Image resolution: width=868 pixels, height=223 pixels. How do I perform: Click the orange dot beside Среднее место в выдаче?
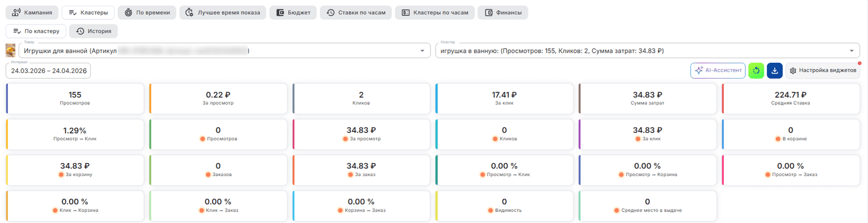(x=617, y=210)
